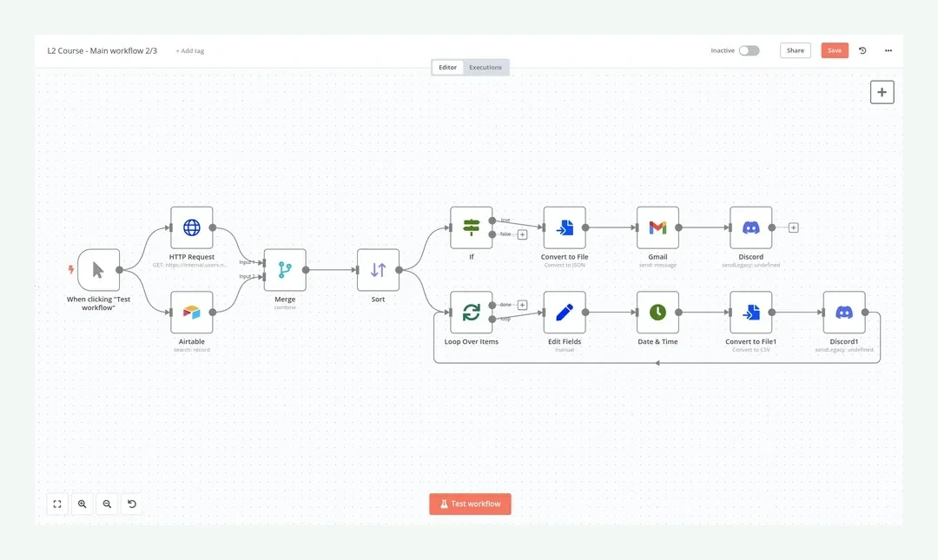
Task: Select the Gmail node
Action: 658,227
